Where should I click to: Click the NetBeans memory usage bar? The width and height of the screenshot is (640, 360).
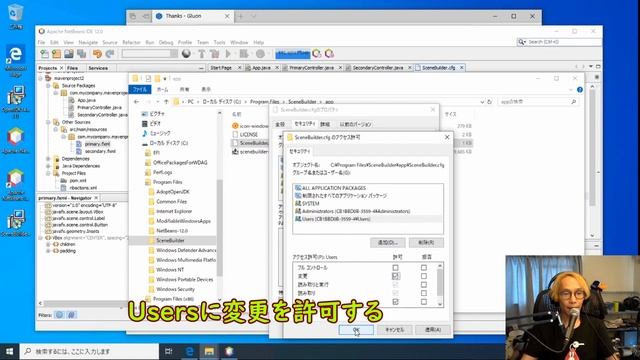click(293, 53)
